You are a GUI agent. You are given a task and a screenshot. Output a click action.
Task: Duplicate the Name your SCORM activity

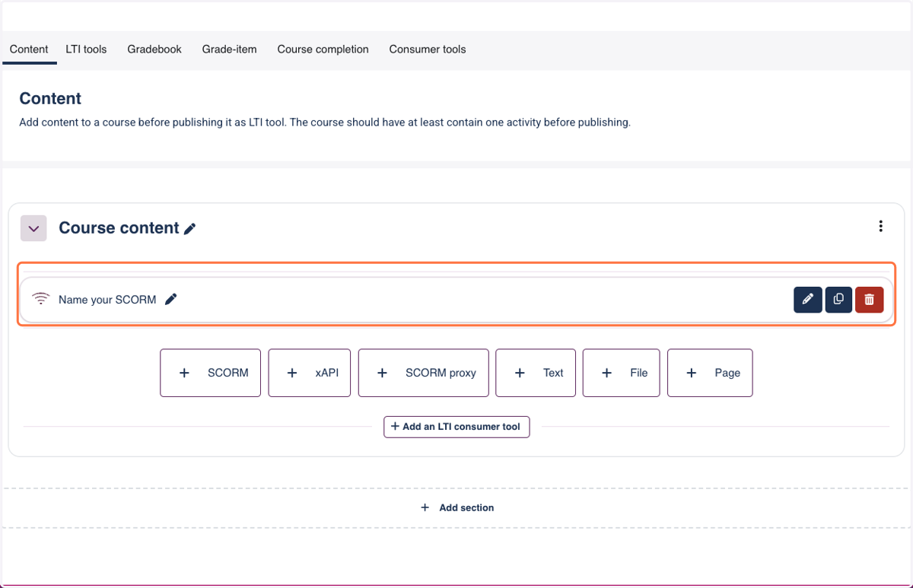[x=838, y=299]
